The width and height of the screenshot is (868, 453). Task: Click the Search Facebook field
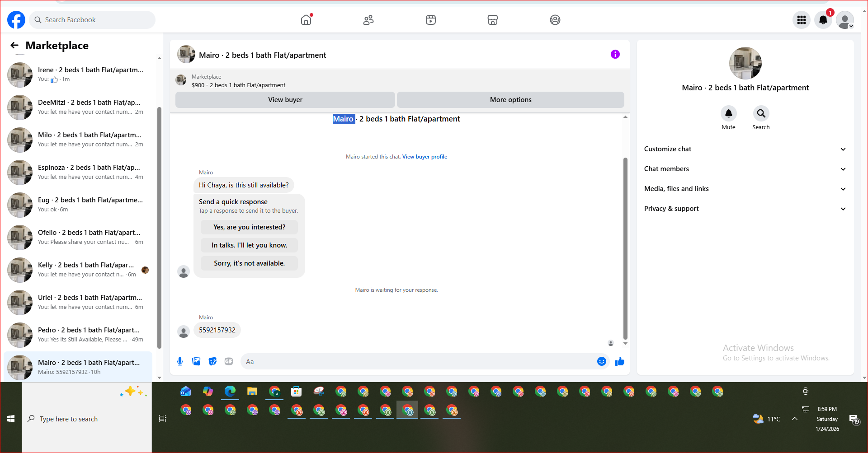93,20
